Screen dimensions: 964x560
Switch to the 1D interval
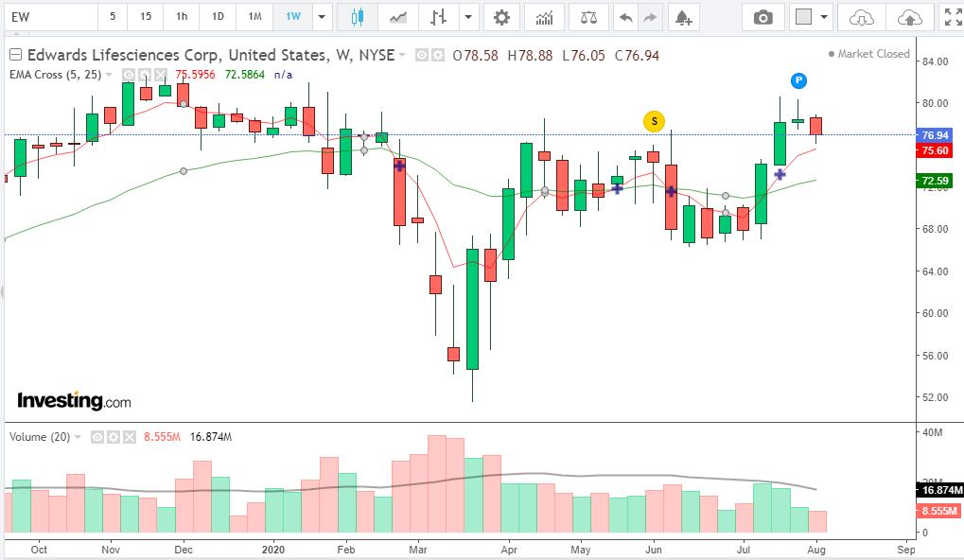[219, 17]
